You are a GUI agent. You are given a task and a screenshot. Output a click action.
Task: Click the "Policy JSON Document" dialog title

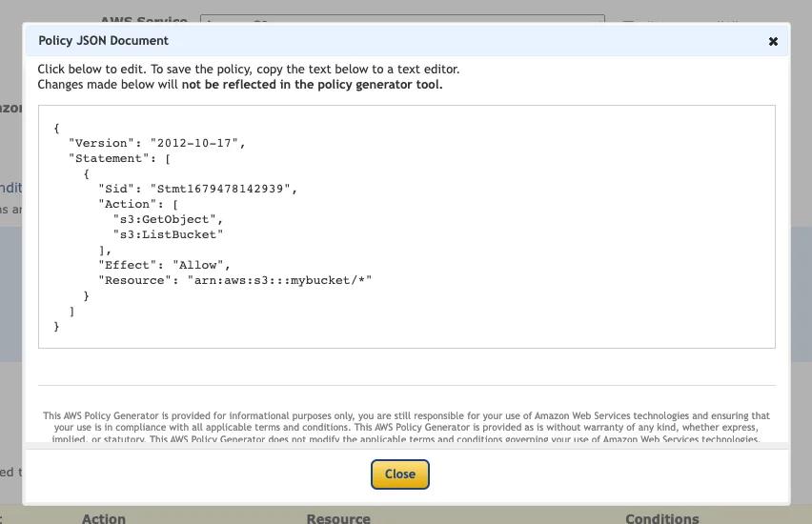(103, 41)
